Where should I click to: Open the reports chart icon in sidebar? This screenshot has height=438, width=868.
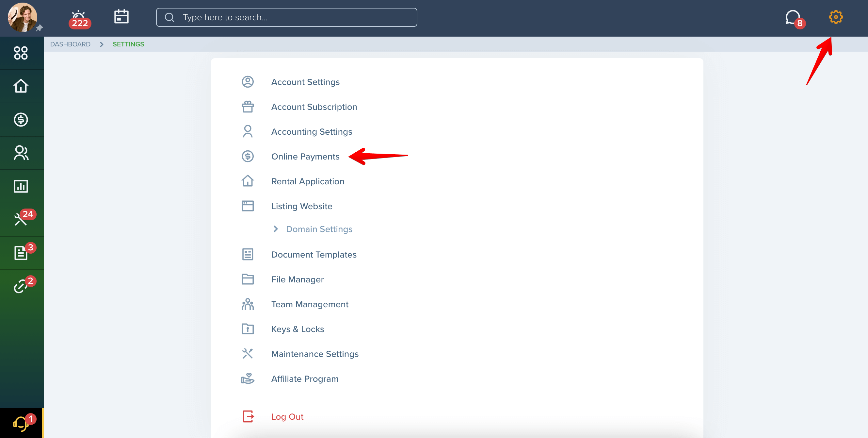pyautogui.click(x=21, y=186)
